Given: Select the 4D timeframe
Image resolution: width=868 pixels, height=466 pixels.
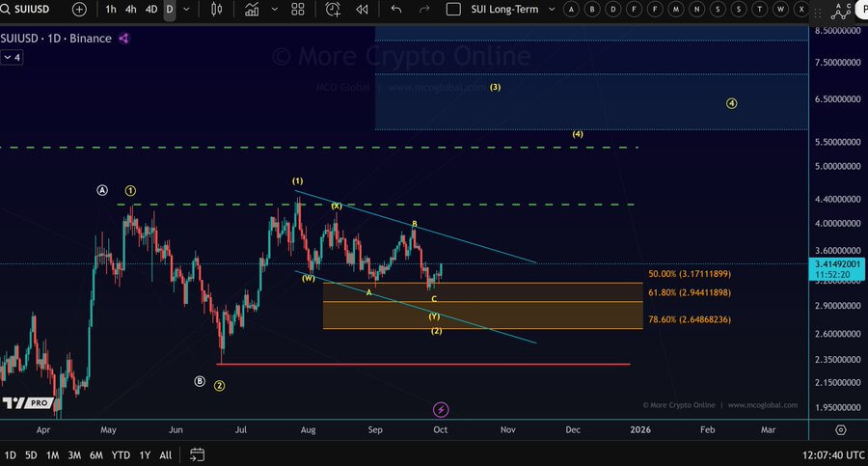Looking at the screenshot, I should 150,9.
